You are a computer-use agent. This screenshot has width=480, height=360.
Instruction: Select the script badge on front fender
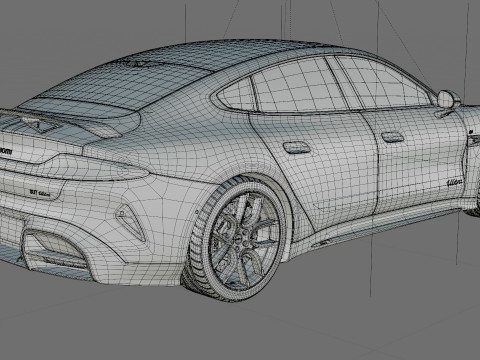coord(454,182)
